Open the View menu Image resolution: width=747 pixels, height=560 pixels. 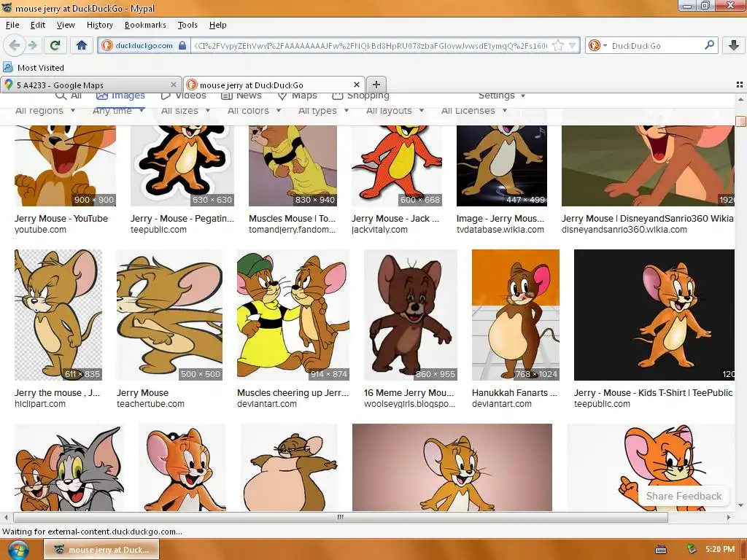pos(65,25)
